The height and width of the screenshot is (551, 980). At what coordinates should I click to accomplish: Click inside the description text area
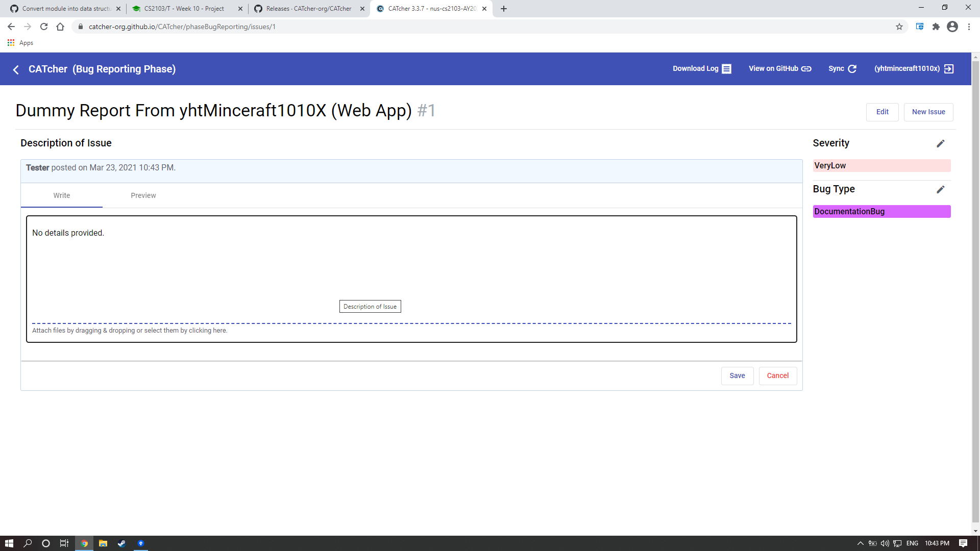[x=411, y=265]
